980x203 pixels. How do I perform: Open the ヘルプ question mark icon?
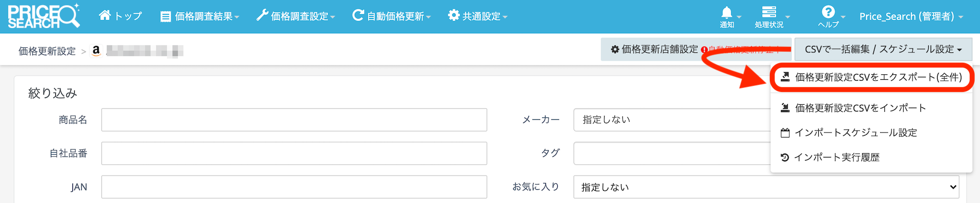coord(828,12)
